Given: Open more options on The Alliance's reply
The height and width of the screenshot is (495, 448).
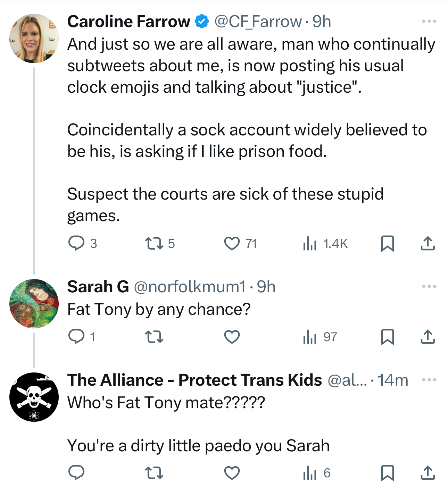Looking at the screenshot, I should [429, 380].
